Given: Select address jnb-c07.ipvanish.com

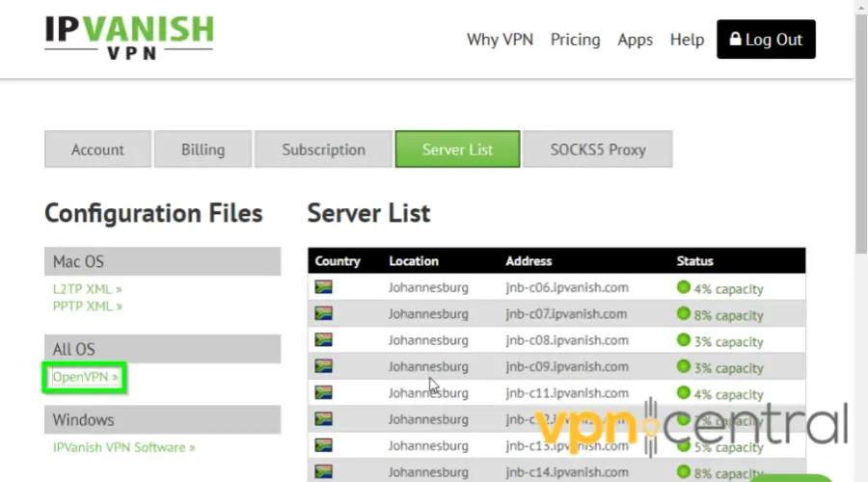Looking at the screenshot, I should (566, 313).
